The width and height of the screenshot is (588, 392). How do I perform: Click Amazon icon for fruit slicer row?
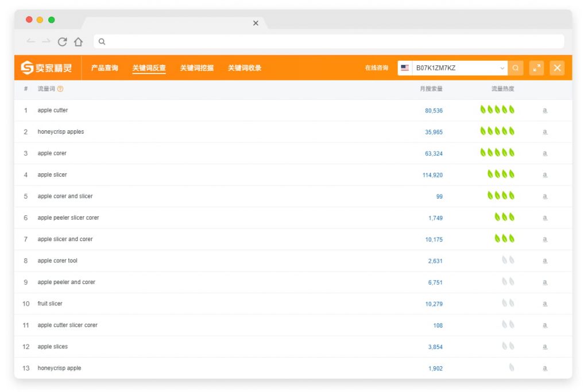tap(545, 304)
